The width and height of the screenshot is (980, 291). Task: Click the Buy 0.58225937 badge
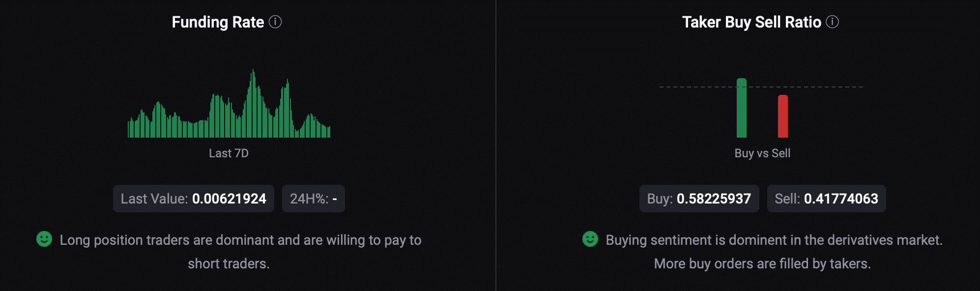(699, 199)
